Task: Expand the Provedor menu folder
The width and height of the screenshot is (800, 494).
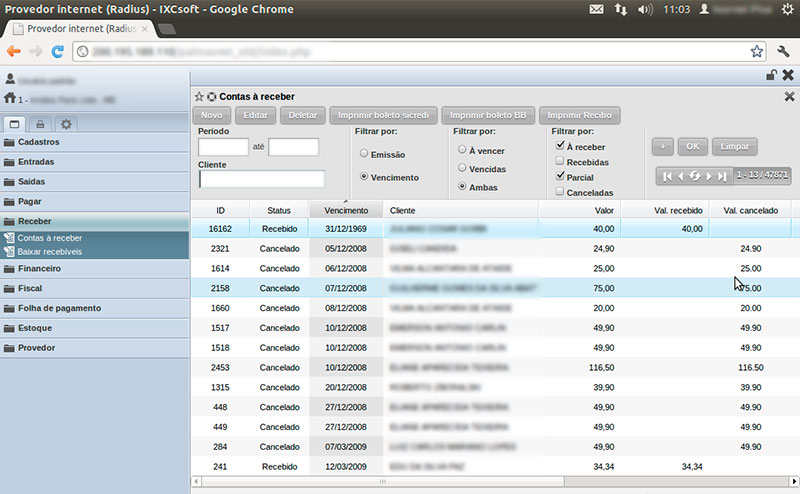Action: point(94,348)
